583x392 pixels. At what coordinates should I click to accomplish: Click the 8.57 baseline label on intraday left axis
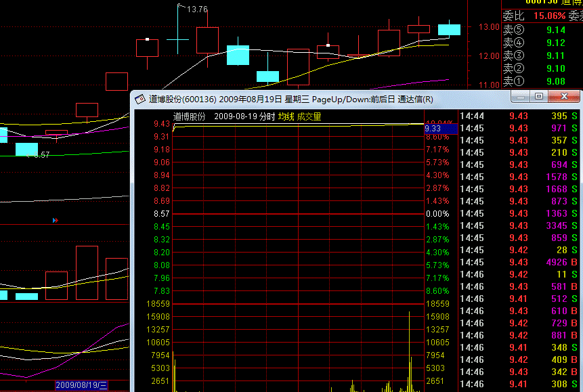(161, 214)
